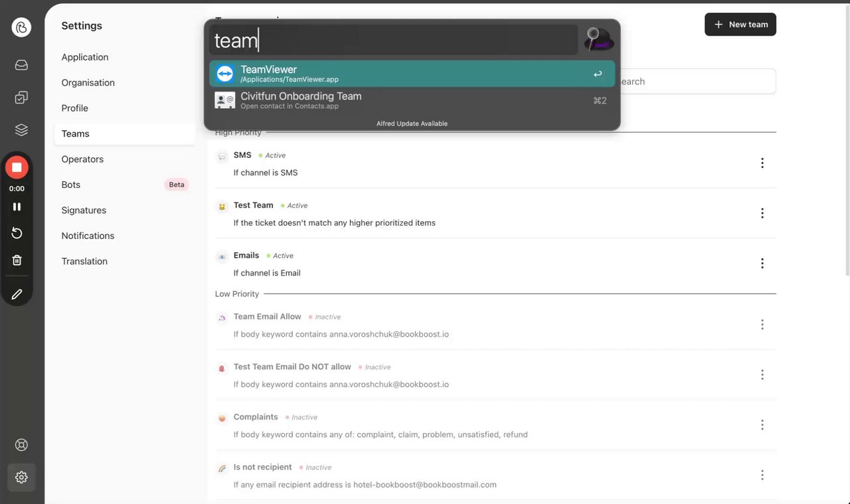Click the TeamViewer app icon in results
The image size is (850, 504).
225,74
